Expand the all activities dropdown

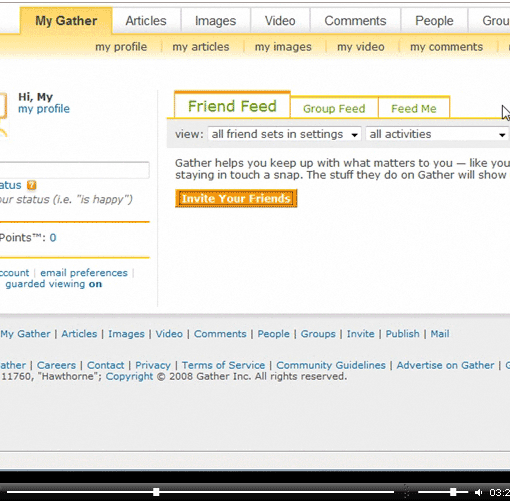(437, 134)
